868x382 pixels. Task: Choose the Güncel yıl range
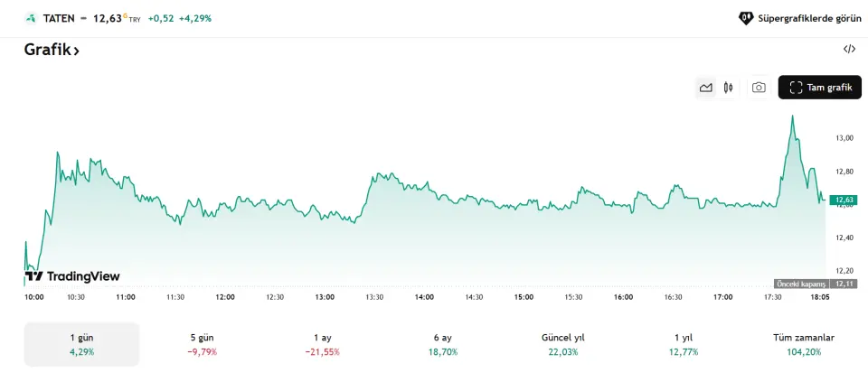pyautogui.click(x=562, y=344)
